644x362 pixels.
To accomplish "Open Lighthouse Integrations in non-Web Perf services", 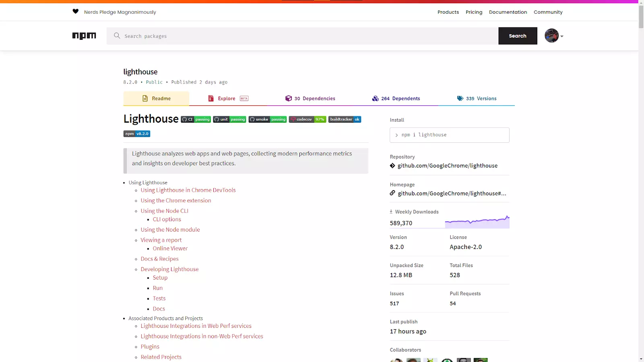I will coord(202,337).
